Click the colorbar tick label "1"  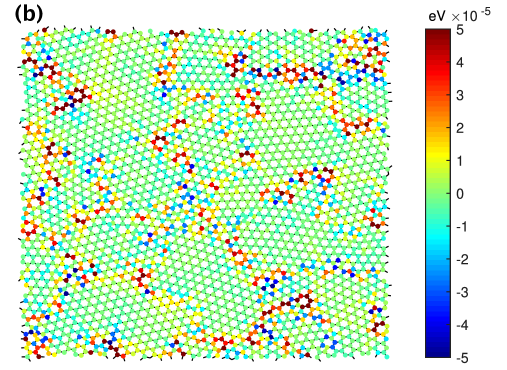[460, 161]
